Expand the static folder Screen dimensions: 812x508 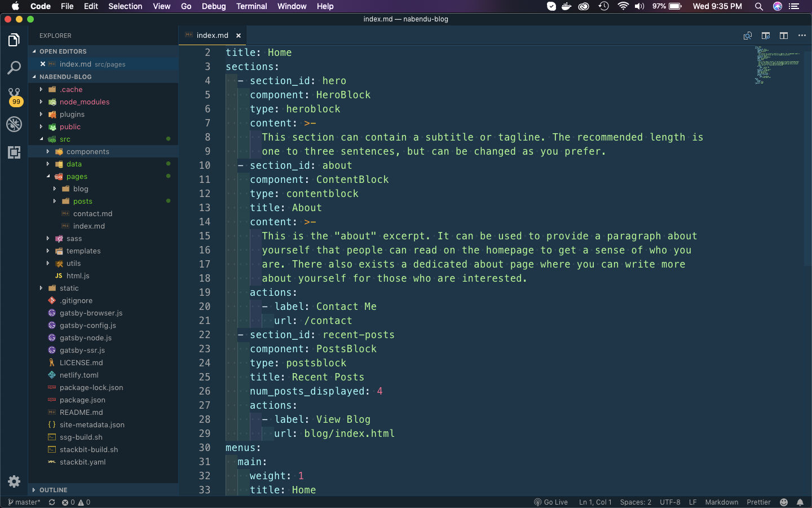(x=103, y=288)
